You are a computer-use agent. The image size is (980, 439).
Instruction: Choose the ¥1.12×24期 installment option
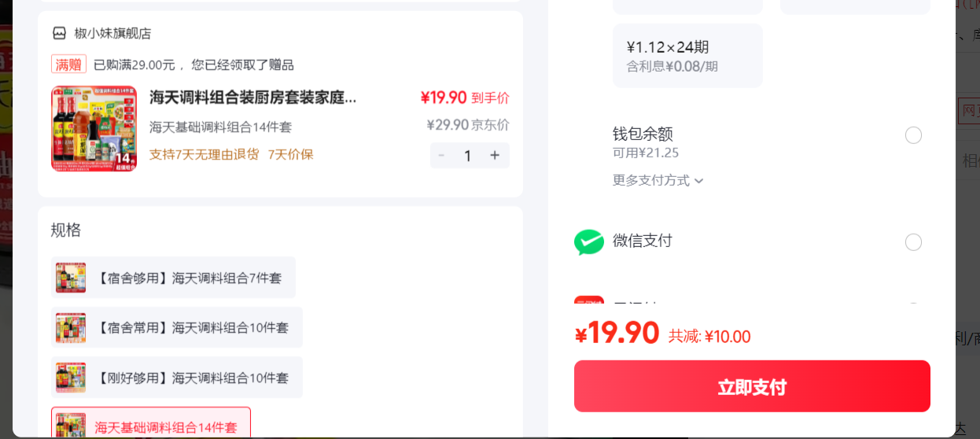(687, 56)
